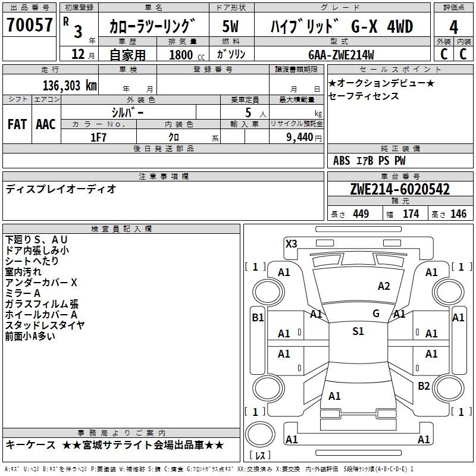Click S1 mark on the roof
This screenshot has width=476, height=476.
pyautogui.click(x=358, y=331)
